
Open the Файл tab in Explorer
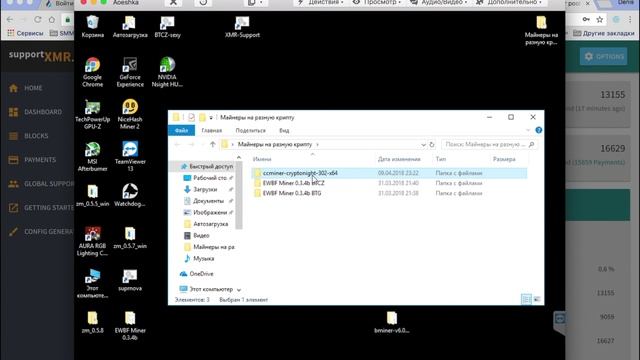182,131
